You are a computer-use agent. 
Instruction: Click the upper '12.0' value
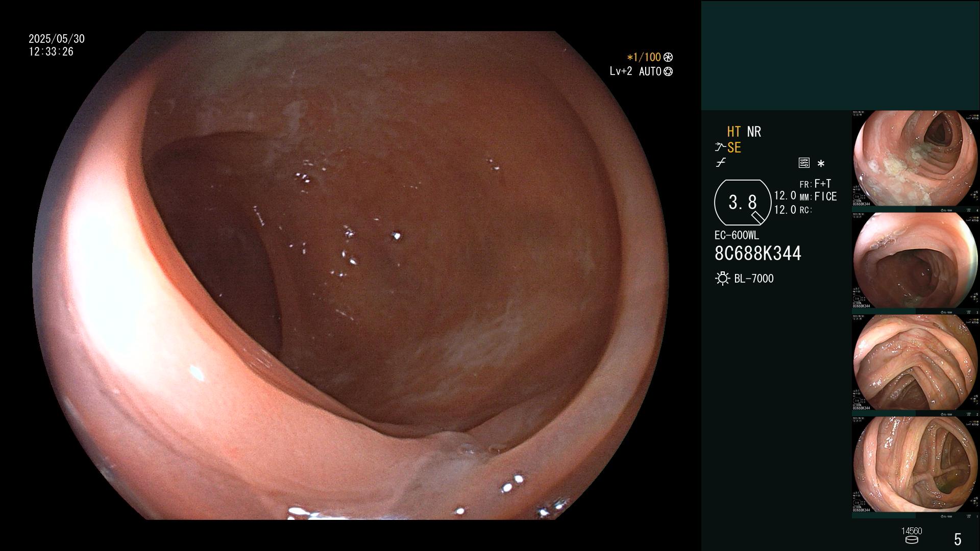[785, 196]
